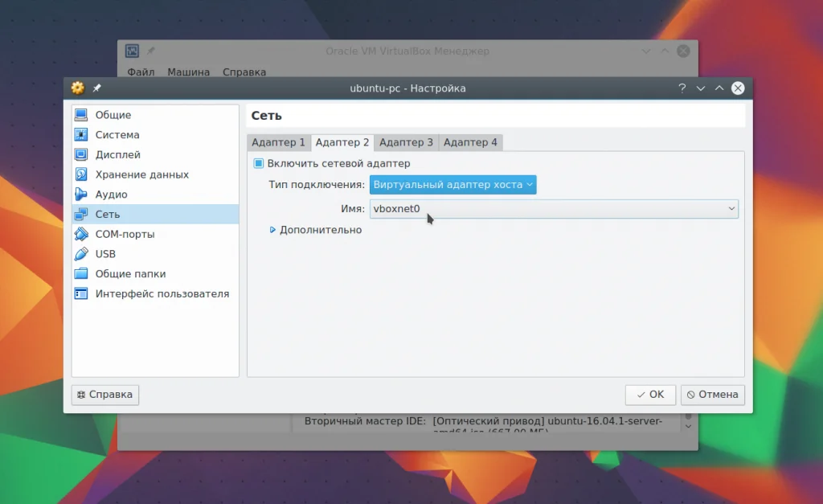Open the USB settings page
The height and width of the screenshot is (504, 823).
point(155,254)
